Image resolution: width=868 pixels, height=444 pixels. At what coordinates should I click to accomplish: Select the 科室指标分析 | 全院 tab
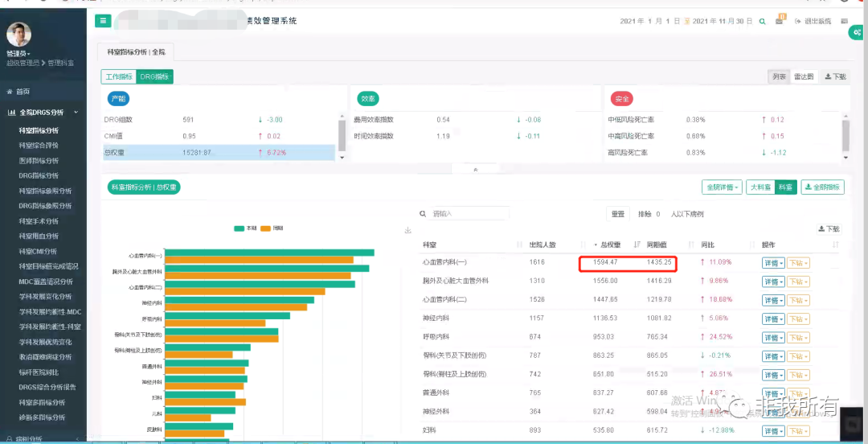(x=135, y=52)
